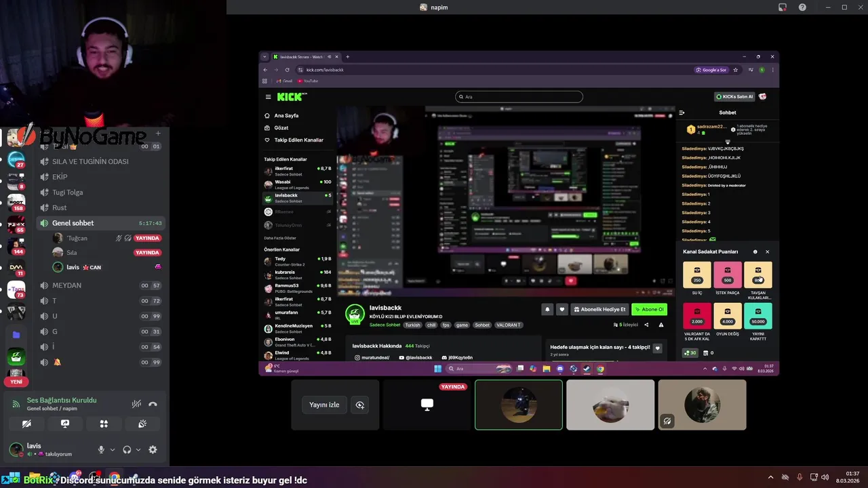Open the Tugi Tolga voice channel
The image size is (868, 488).
coord(100,192)
